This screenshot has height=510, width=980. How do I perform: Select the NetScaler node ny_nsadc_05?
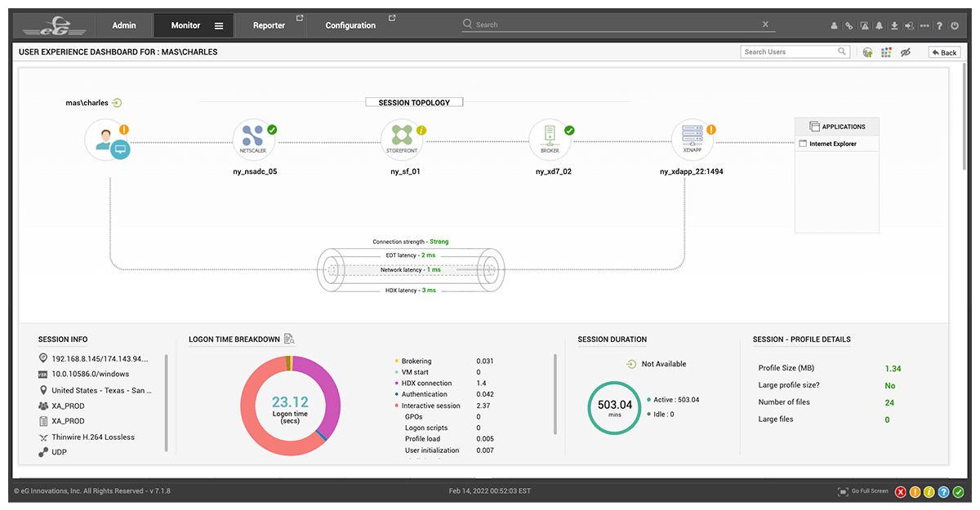(252, 140)
